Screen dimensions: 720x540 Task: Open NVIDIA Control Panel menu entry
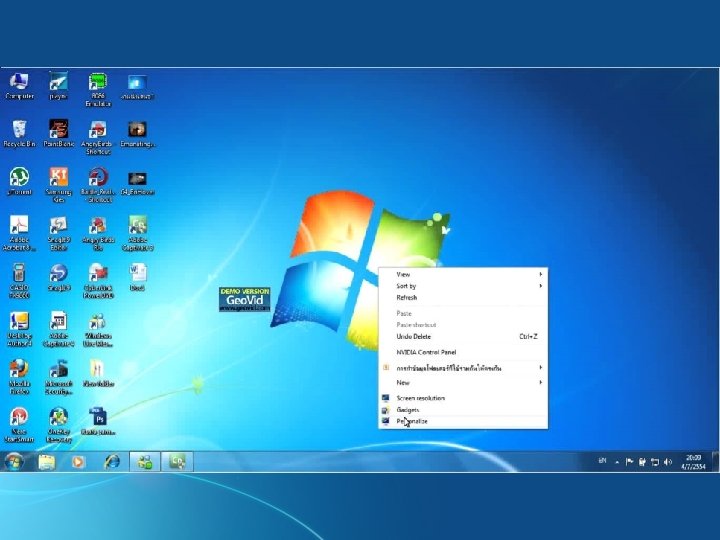426,352
